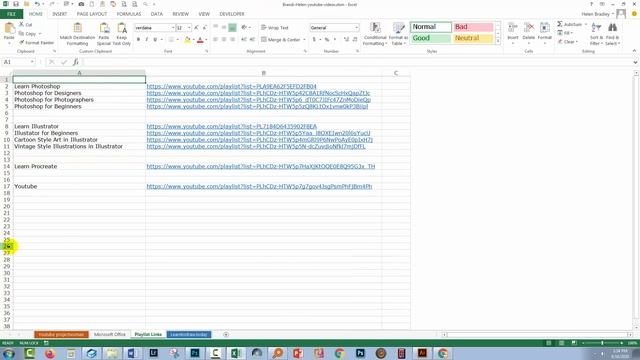
Task: Decrease font size with the smaller A
Action: point(204,28)
